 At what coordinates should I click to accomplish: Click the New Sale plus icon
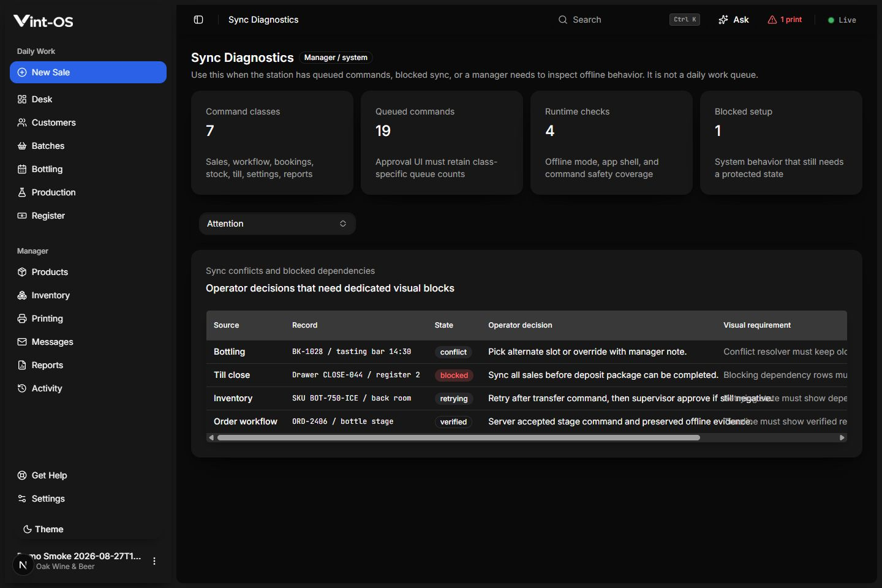22,72
